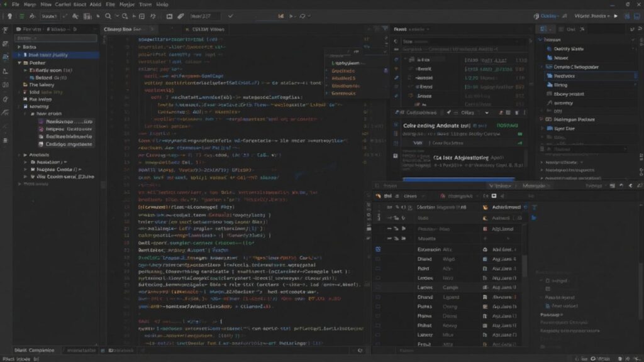
Task: Click the Run arrow in the top toolbar
Action: (x=616, y=14)
